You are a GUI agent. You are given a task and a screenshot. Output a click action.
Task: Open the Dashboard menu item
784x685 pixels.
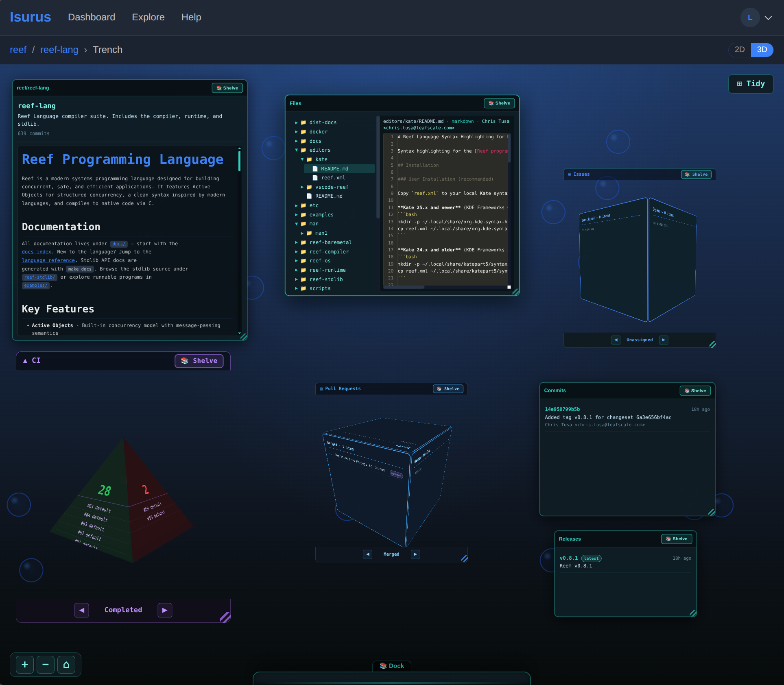click(x=92, y=17)
